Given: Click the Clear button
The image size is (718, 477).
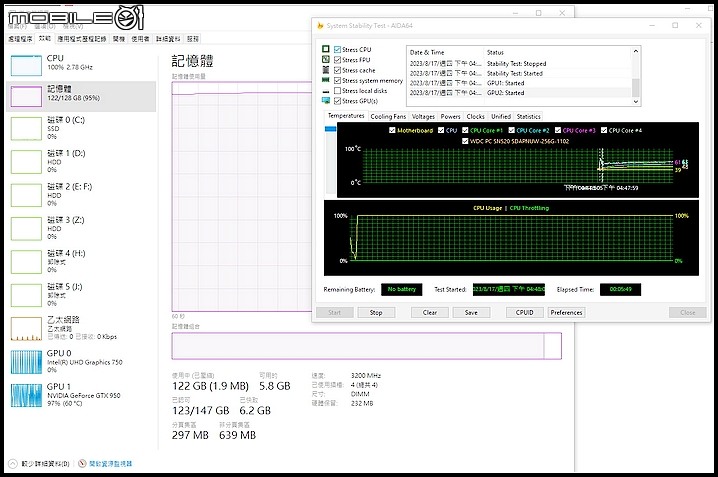Looking at the screenshot, I should click(x=430, y=313).
